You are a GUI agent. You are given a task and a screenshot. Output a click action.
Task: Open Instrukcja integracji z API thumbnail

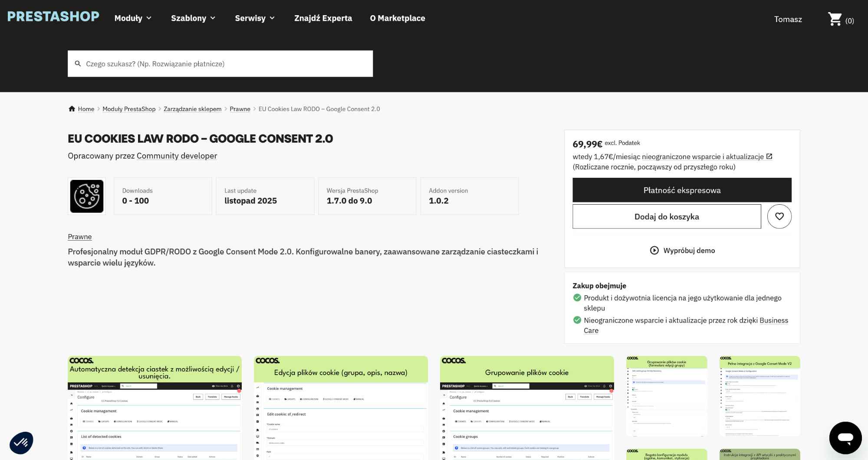point(760,454)
